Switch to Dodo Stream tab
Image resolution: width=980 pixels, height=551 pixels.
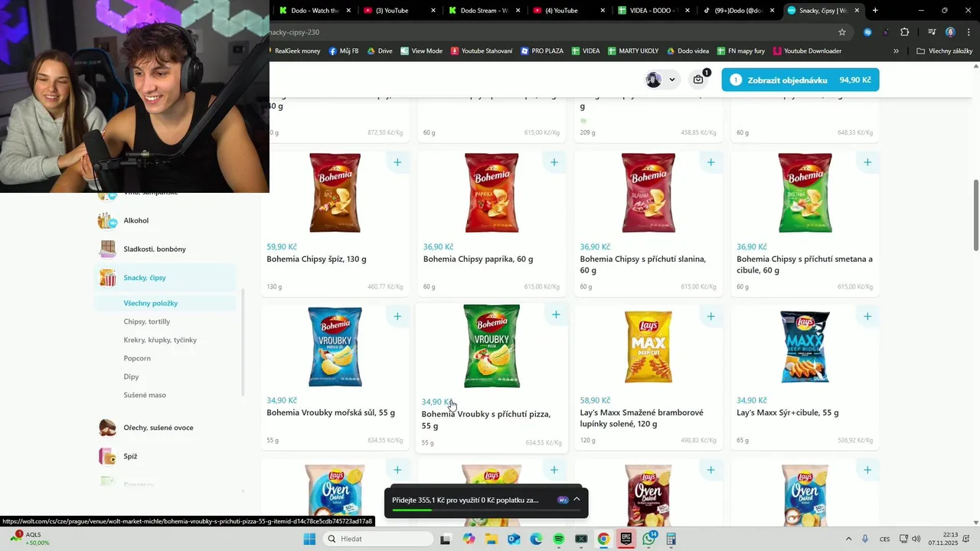pyautogui.click(x=483, y=11)
